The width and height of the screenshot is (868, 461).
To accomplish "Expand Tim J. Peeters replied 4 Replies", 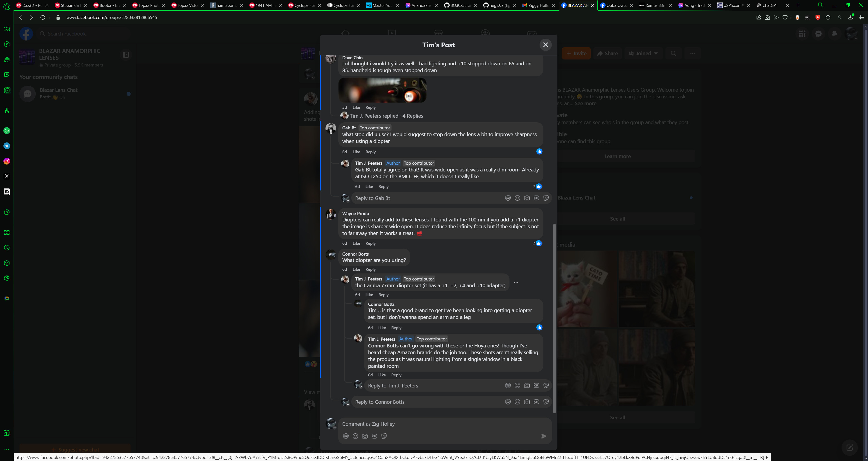I will [x=386, y=116].
